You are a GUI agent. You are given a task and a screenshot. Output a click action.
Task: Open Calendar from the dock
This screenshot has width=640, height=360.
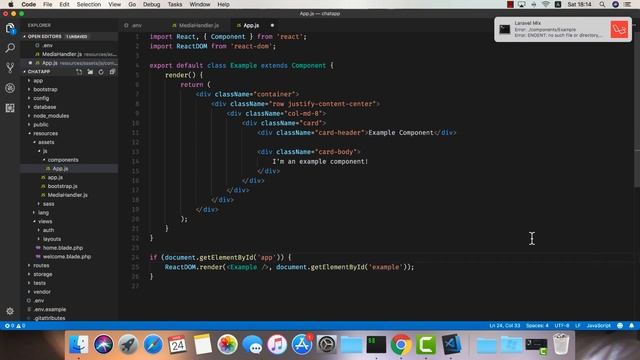(178, 344)
